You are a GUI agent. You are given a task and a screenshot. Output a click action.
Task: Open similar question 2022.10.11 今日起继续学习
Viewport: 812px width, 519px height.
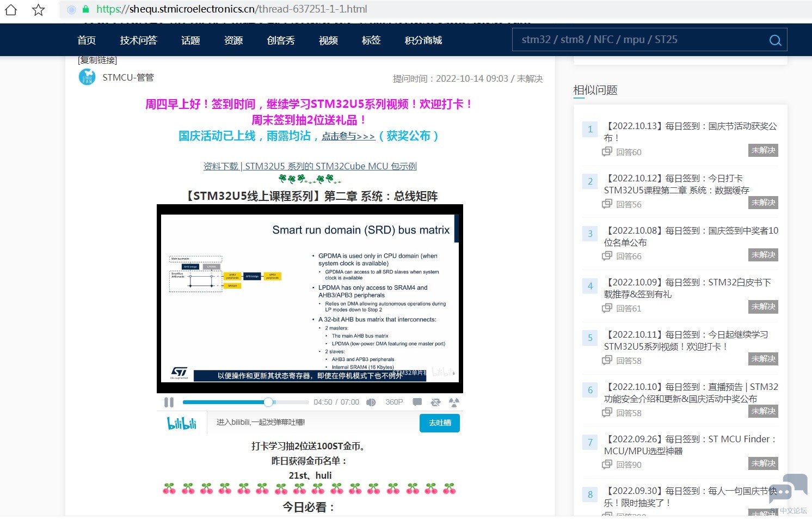(x=686, y=340)
